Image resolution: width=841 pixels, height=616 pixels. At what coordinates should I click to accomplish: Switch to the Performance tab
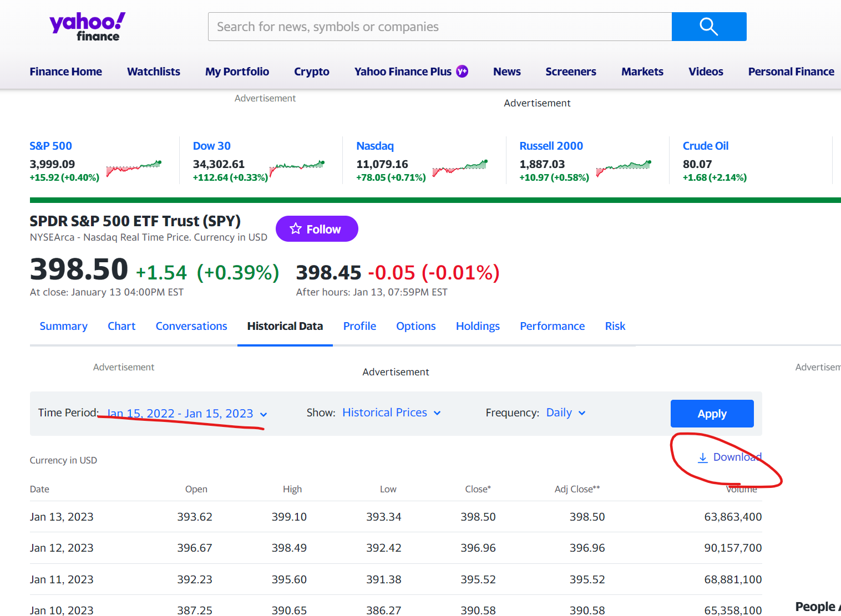point(552,326)
